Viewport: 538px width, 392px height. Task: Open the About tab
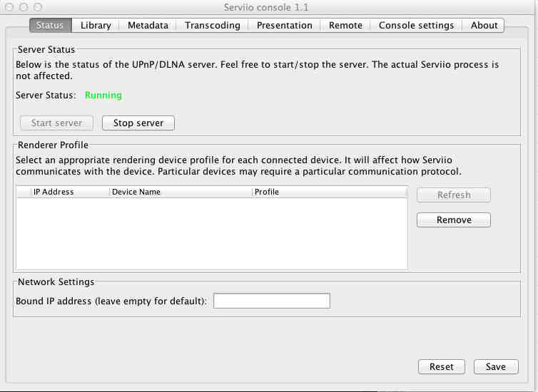click(484, 26)
